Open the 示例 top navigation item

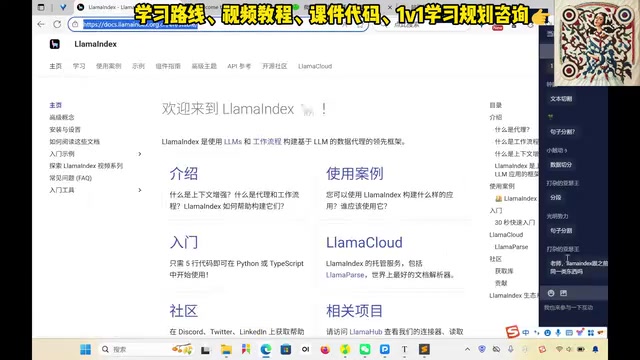click(138, 66)
